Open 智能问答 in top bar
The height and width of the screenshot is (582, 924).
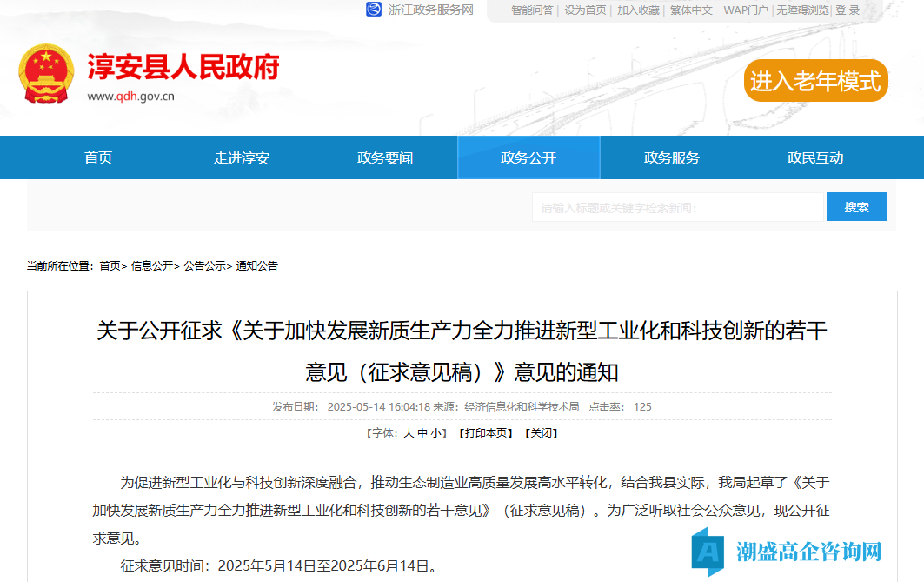(x=532, y=10)
